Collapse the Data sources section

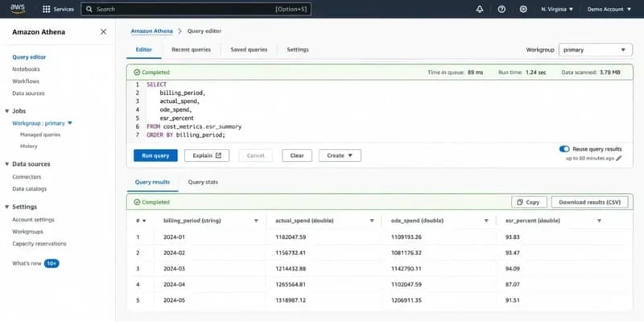pos(7,164)
